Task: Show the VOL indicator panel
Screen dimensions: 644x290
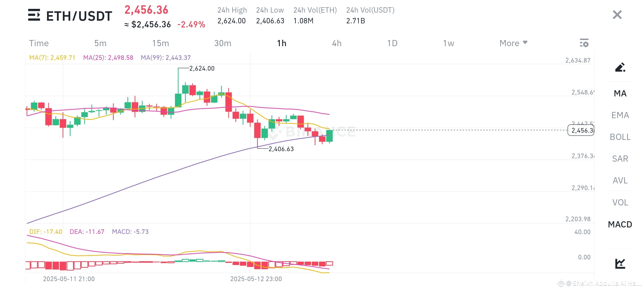Action: pos(620,202)
